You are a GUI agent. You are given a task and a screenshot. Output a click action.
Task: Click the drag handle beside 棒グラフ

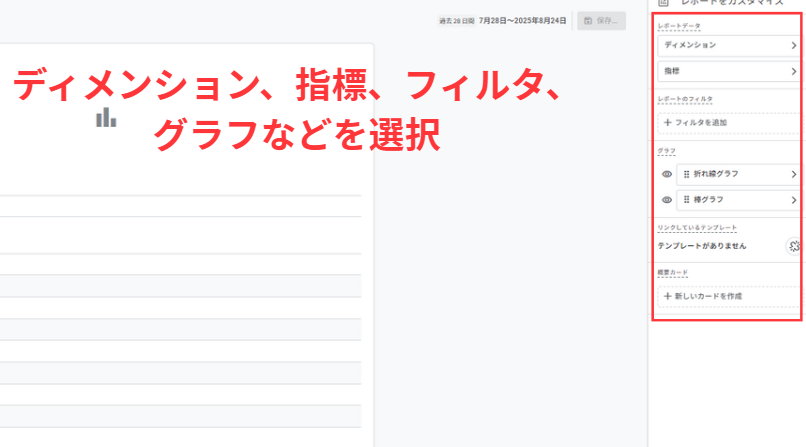coord(687,200)
